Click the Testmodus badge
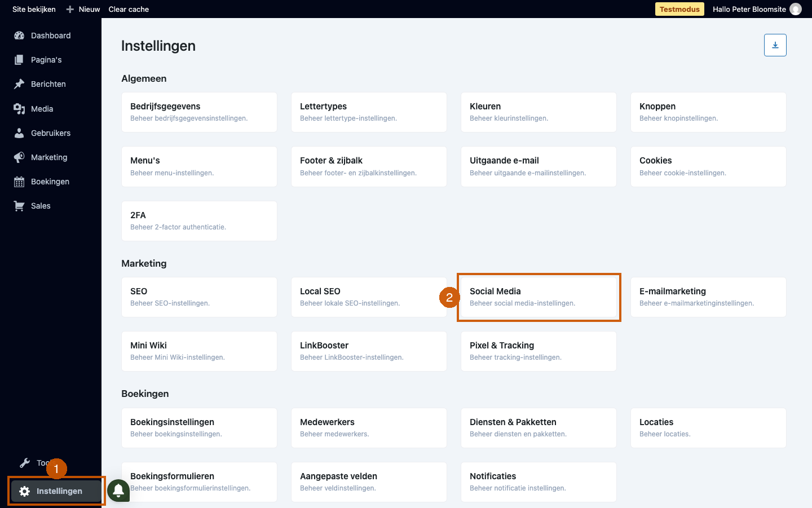Image resolution: width=812 pixels, height=508 pixels. (x=679, y=9)
